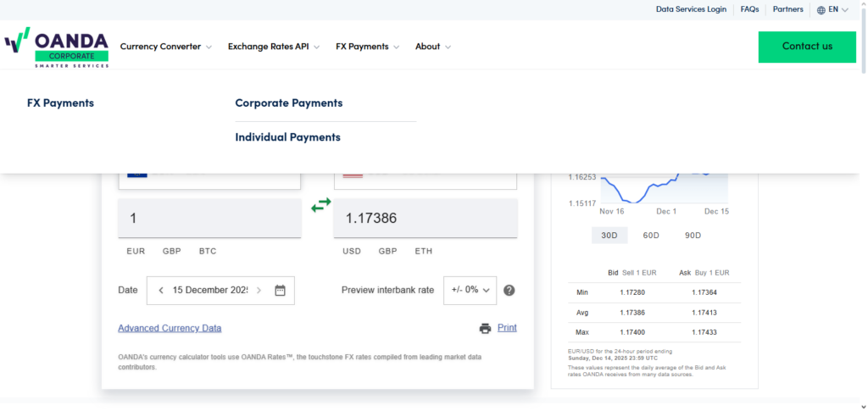Select the 30D chart range
The width and height of the screenshot is (868, 411).
tap(609, 236)
